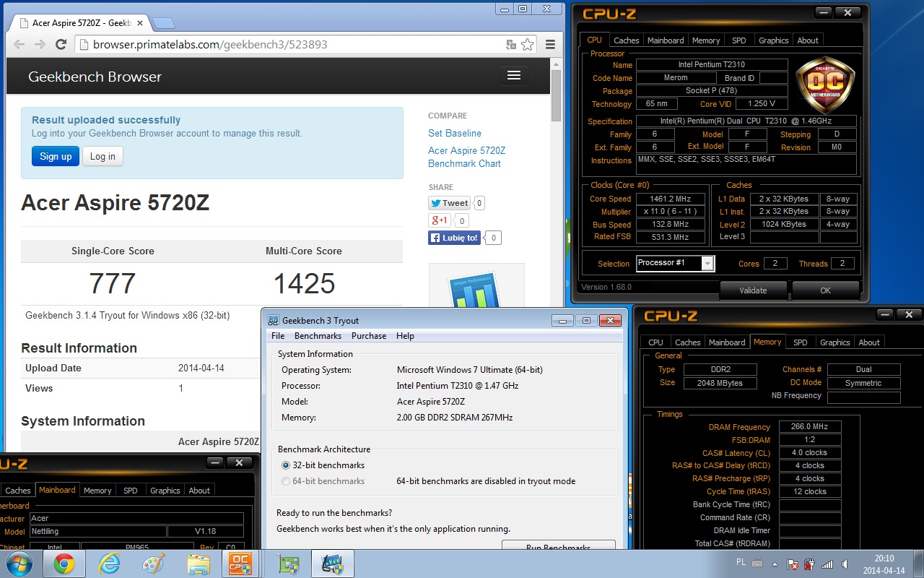Open Acer Aspire 5720Z Benchmark Chart link

click(x=466, y=157)
